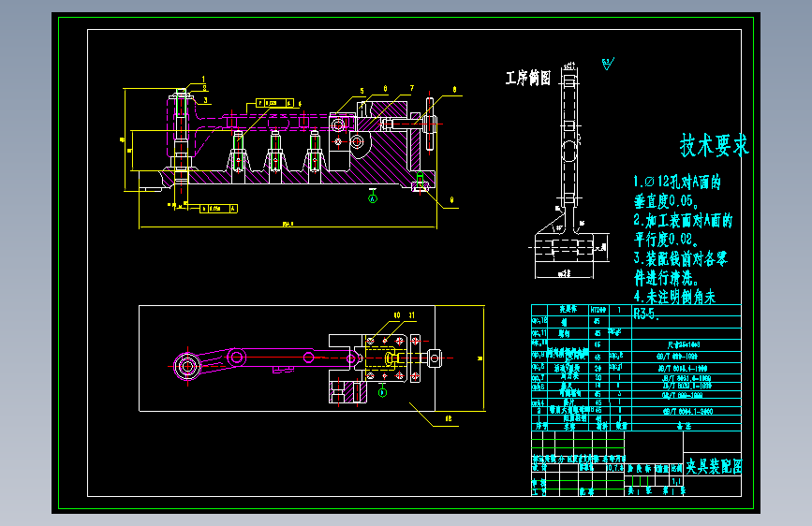
Task: Click requirement line 1.∅12孔对A面的
Action: 677,182
